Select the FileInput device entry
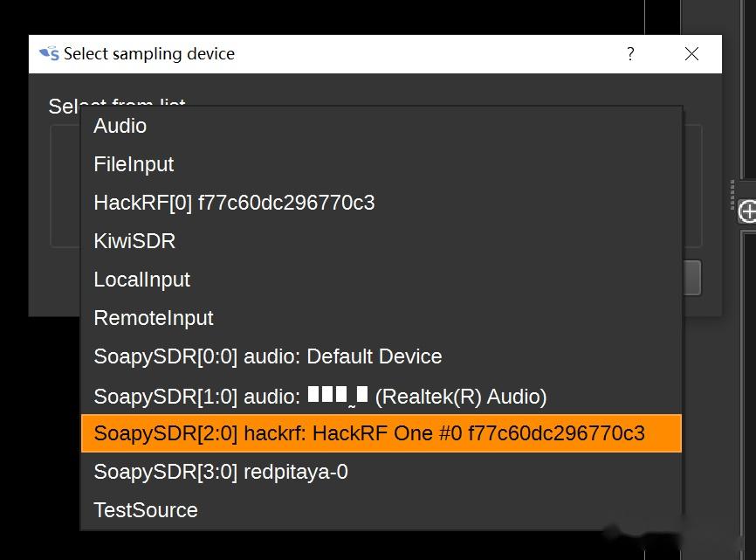 click(134, 163)
